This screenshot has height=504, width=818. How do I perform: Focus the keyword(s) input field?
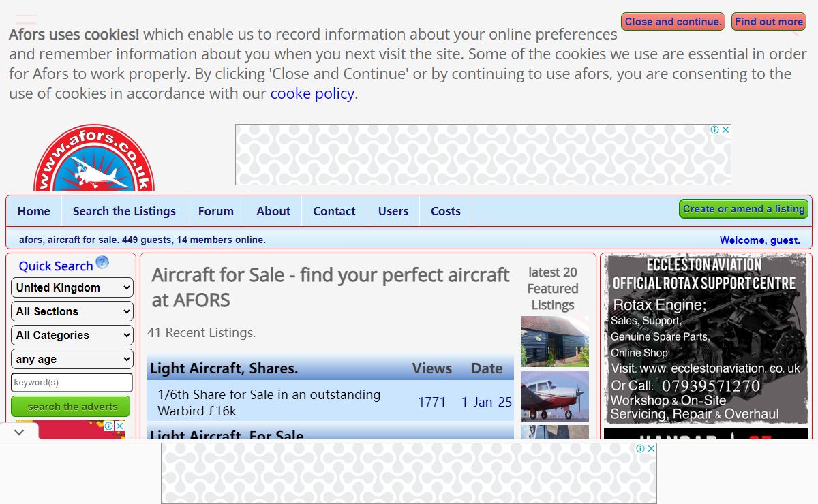[x=72, y=382]
